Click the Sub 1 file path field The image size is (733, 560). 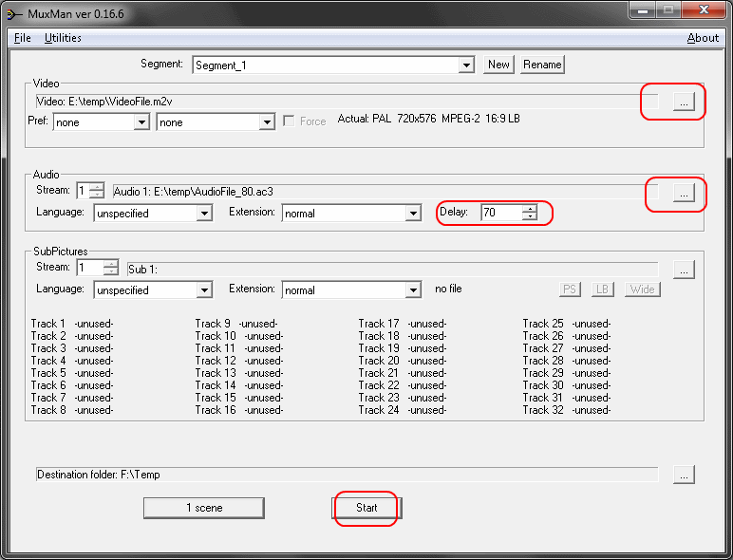click(x=393, y=270)
